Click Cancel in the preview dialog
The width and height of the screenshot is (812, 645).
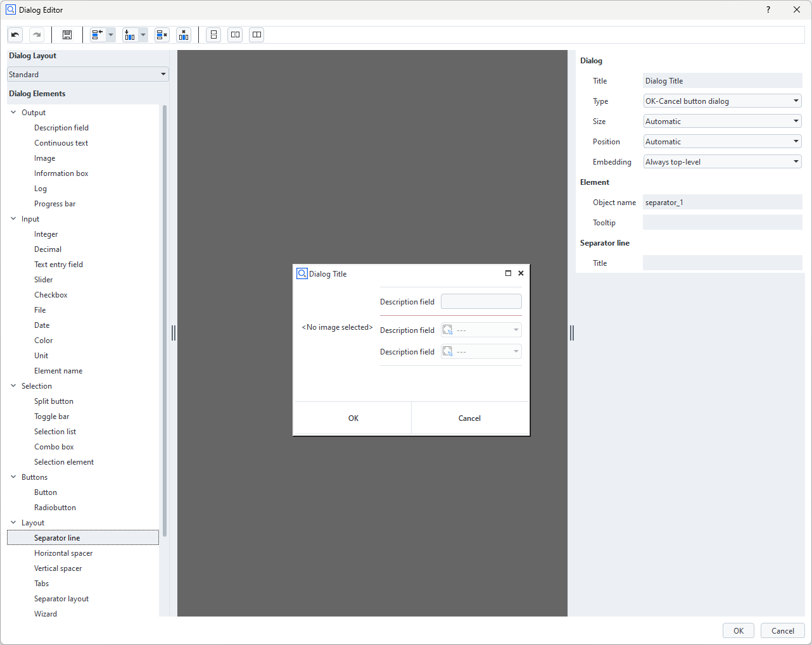pos(469,418)
